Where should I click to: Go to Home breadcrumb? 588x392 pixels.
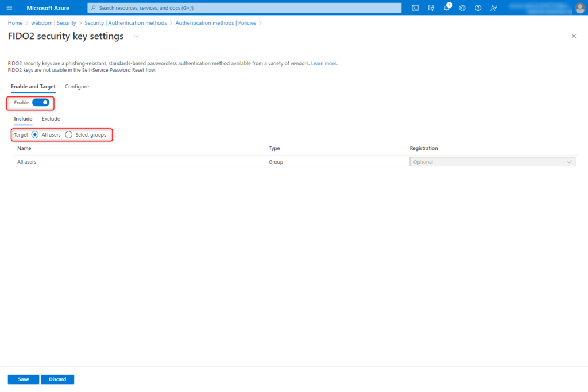(x=16, y=23)
